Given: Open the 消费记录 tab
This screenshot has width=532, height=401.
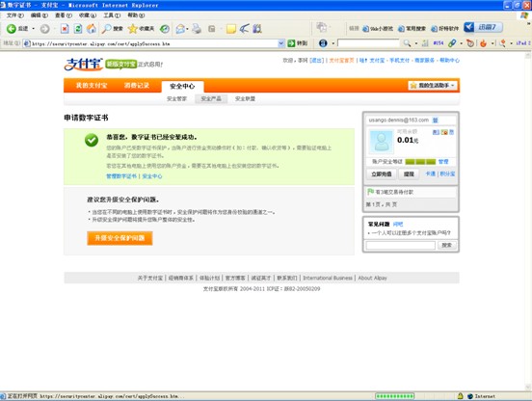Looking at the screenshot, I should point(137,86).
